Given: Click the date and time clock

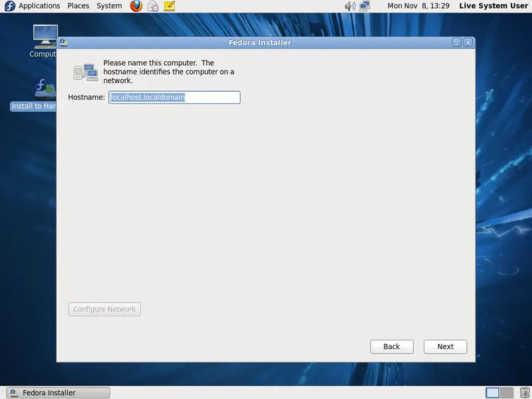Looking at the screenshot, I should [418, 6].
